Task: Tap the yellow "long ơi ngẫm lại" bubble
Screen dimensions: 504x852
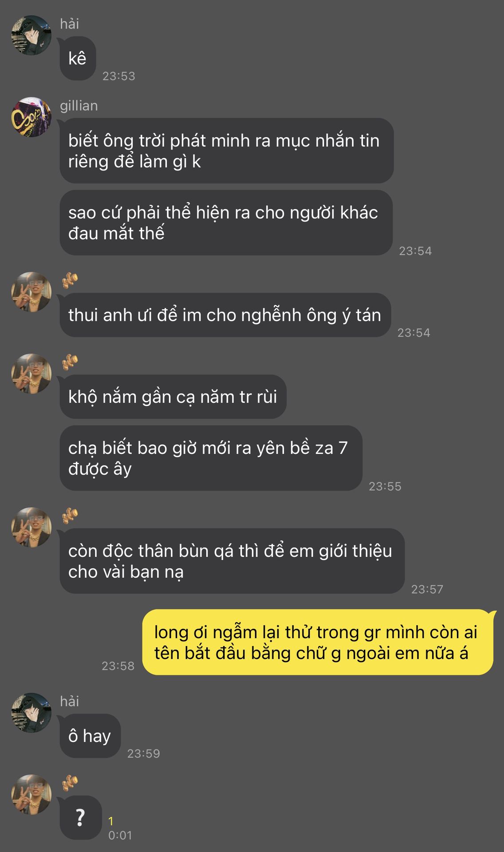Action: click(x=318, y=642)
